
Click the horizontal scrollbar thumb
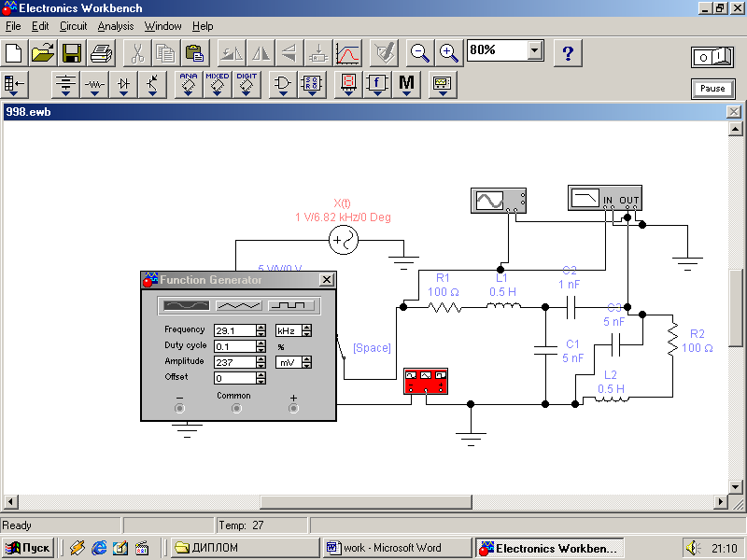tap(366, 502)
